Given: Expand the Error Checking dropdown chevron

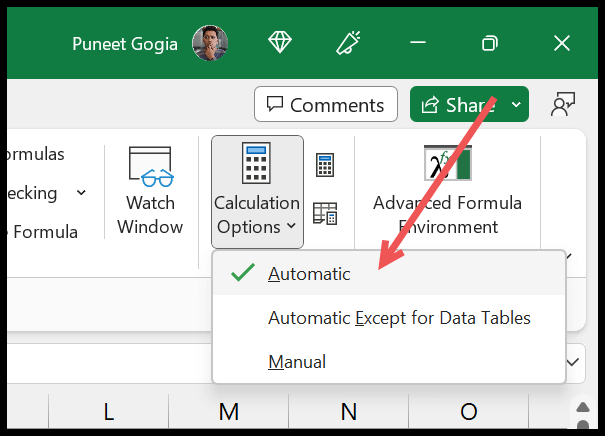Looking at the screenshot, I should [x=81, y=192].
